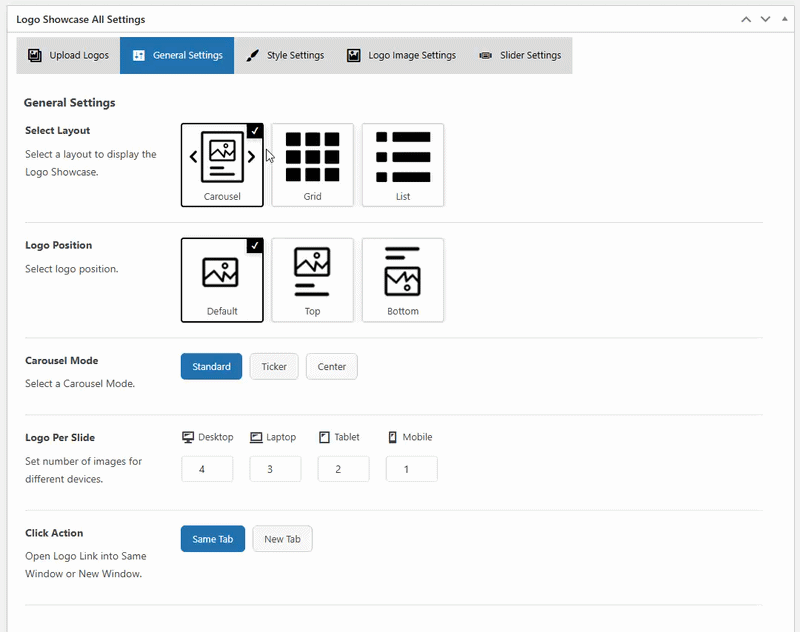This screenshot has width=800, height=632.
Task: Click the Tablet device icon
Action: click(324, 437)
